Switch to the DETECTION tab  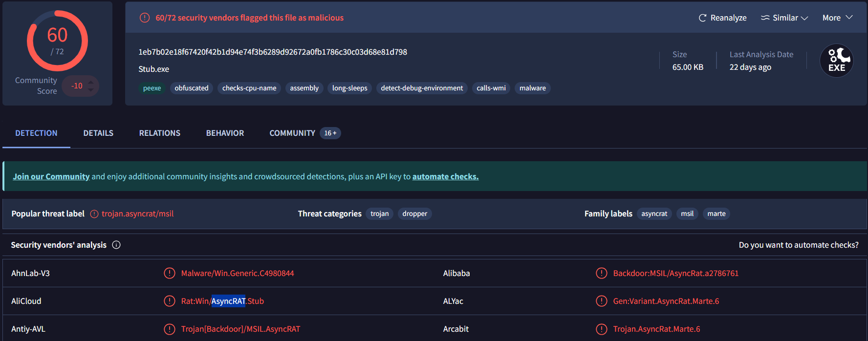point(36,133)
